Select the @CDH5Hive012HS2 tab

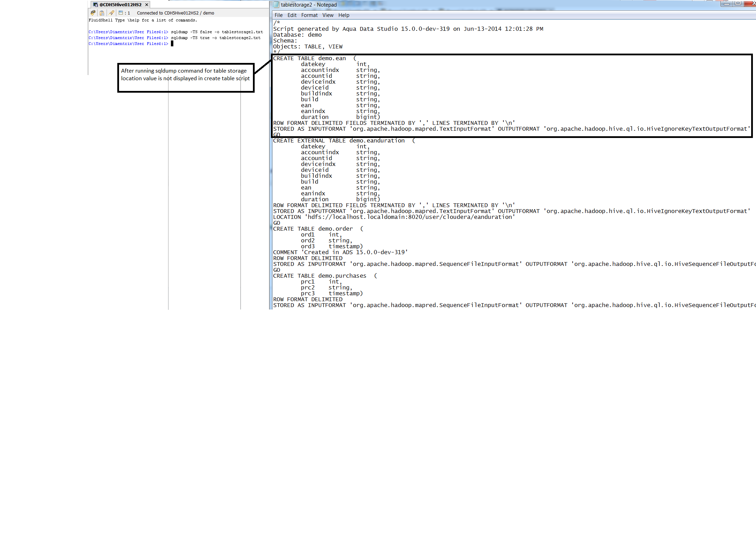pos(120,4)
